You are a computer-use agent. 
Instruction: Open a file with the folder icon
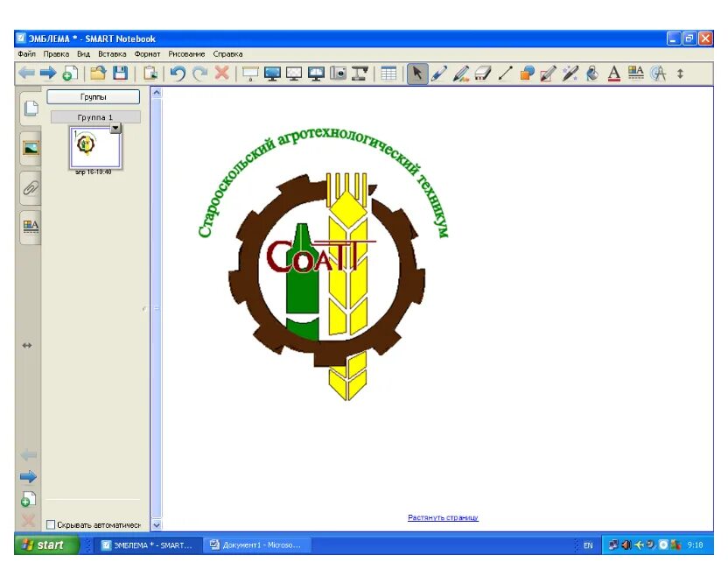[98, 74]
